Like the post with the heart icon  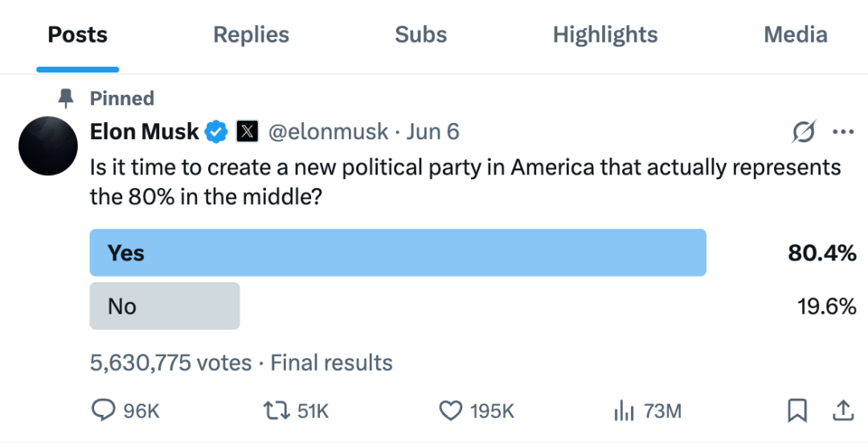pos(450,411)
